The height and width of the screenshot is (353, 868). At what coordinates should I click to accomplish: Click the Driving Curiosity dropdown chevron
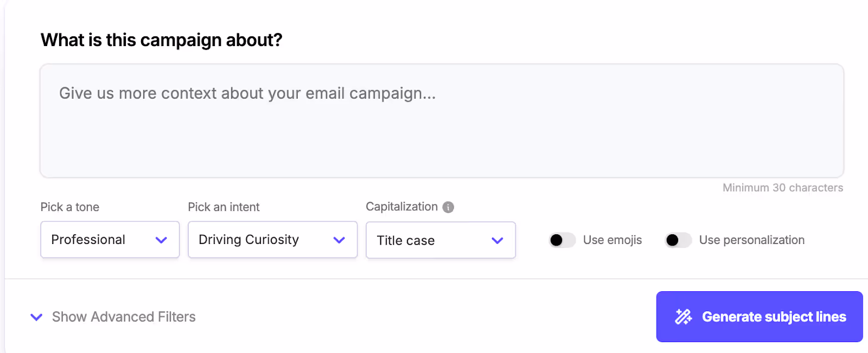339,240
